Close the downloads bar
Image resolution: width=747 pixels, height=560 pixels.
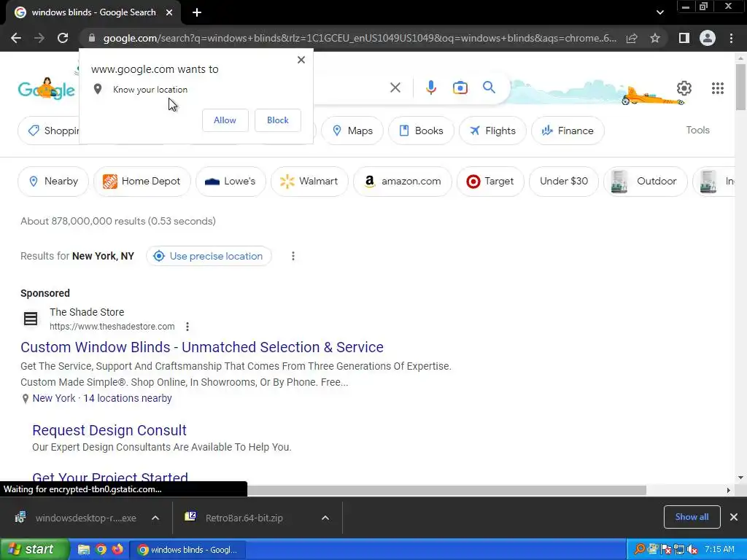(x=734, y=517)
